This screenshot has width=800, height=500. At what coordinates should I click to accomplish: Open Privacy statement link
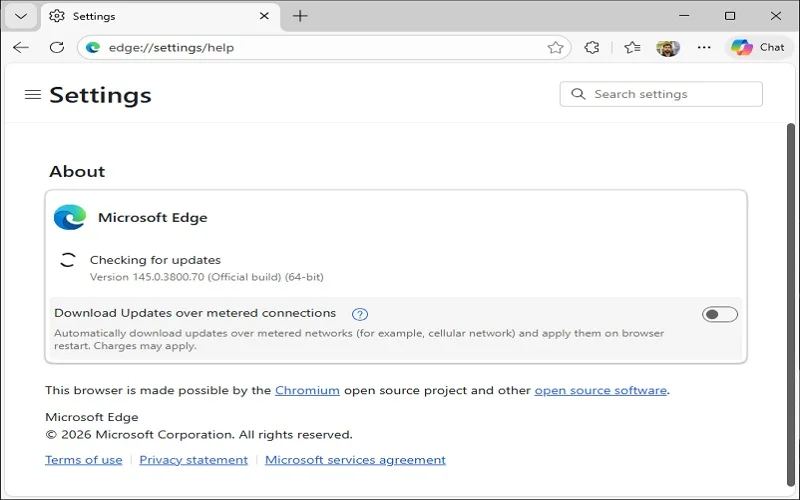coord(193,460)
